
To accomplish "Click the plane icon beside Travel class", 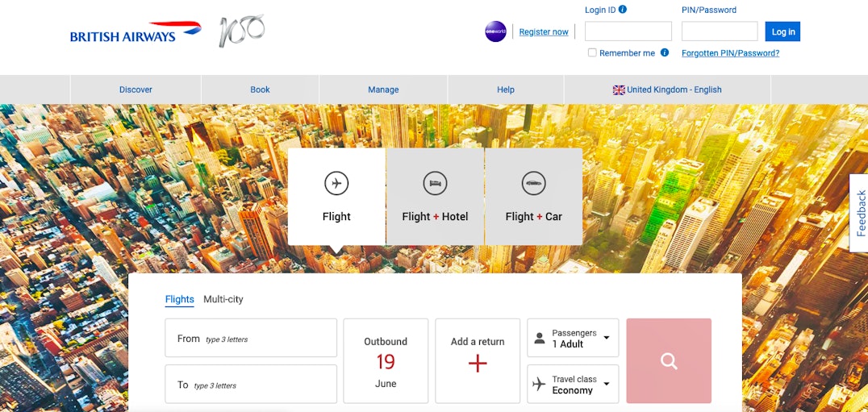I will pyautogui.click(x=539, y=385).
